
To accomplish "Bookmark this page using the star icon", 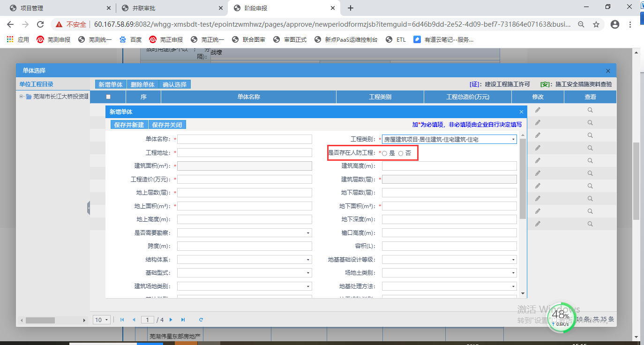I will point(596,24).
